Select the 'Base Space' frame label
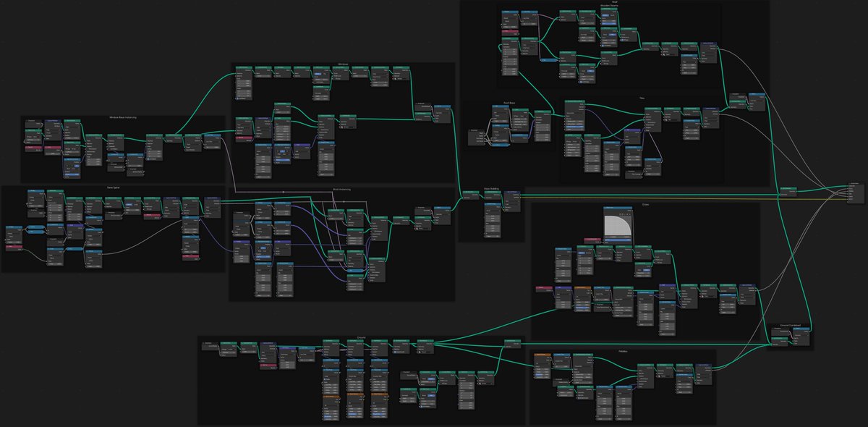The image size is (868, 427). (x=113, y=187)
